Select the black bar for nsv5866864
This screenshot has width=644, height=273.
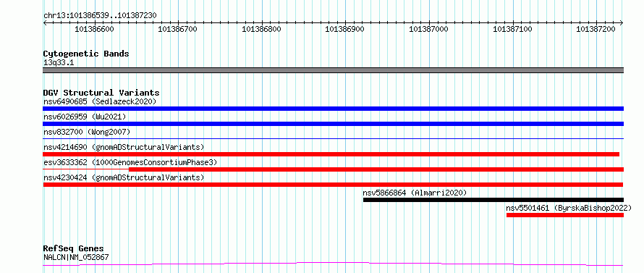[493, 200]
